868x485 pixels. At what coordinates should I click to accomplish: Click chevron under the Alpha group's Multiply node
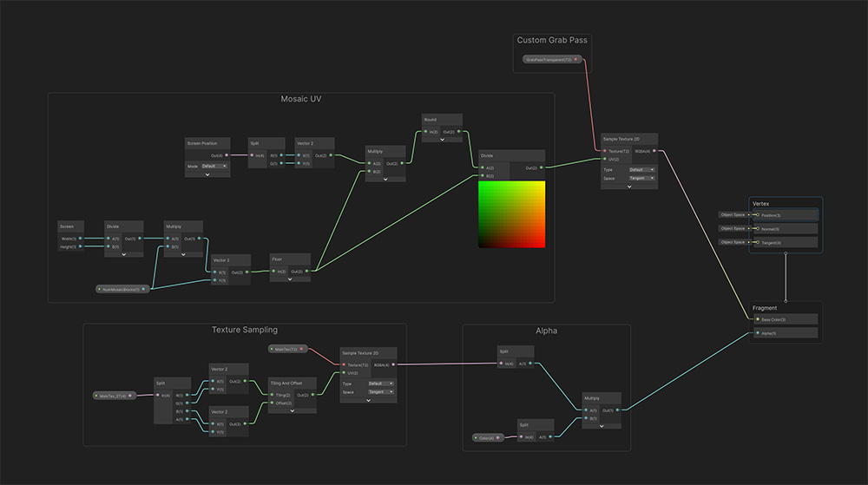click(602, 426)
